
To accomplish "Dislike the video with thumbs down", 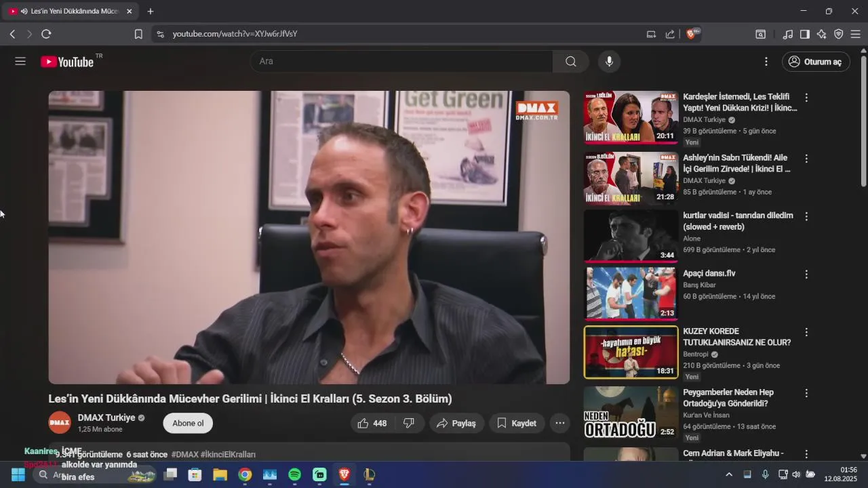I will [x=410, y=423].
